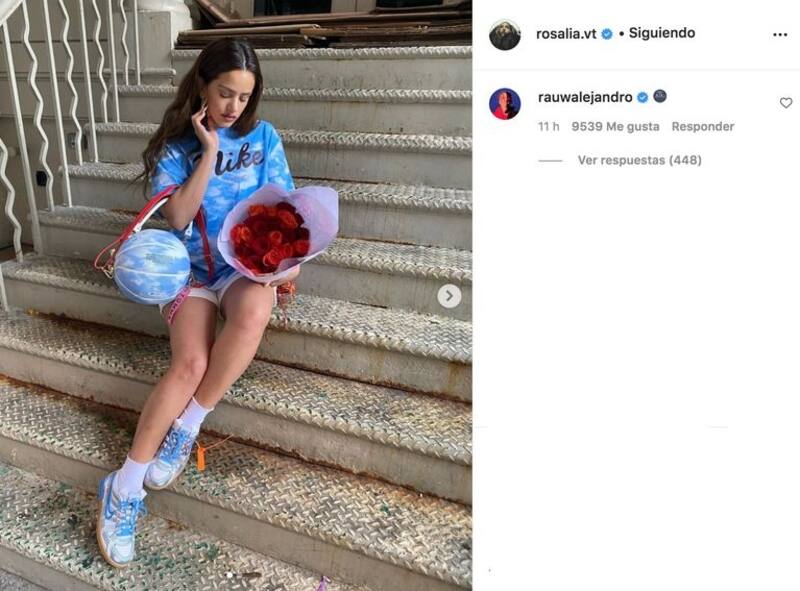This screenshot has height=591, width=800.
Task: Expand Ver respuestas (448) replies
Action: point(639,160)
